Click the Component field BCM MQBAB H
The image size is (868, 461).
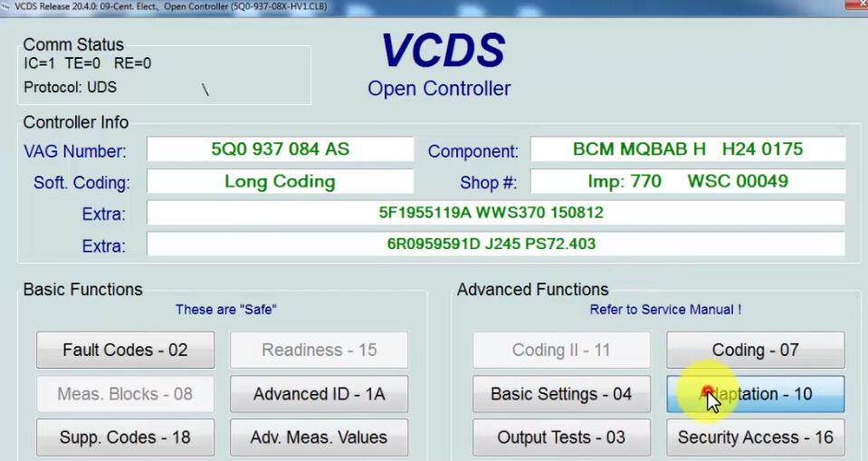pos(688,149)
